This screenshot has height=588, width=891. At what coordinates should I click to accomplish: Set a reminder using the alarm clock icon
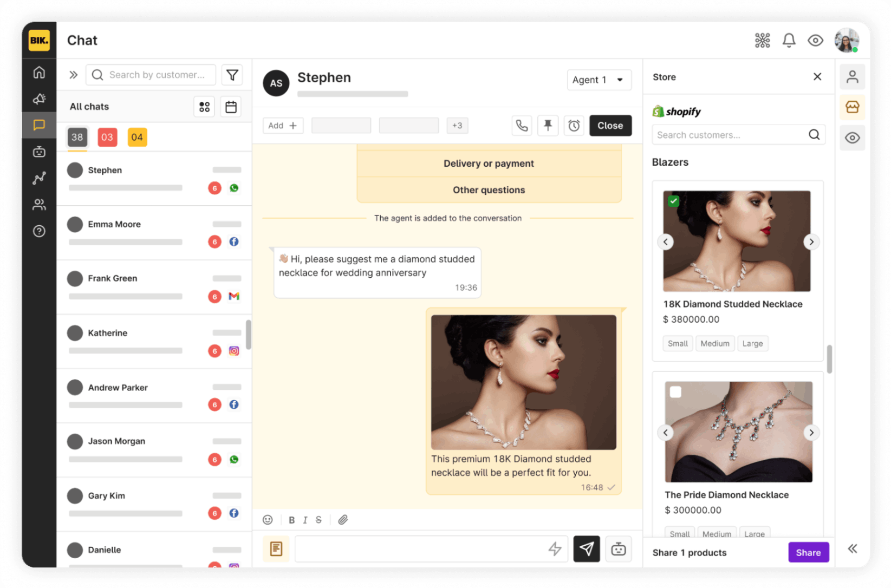[574, 126]
